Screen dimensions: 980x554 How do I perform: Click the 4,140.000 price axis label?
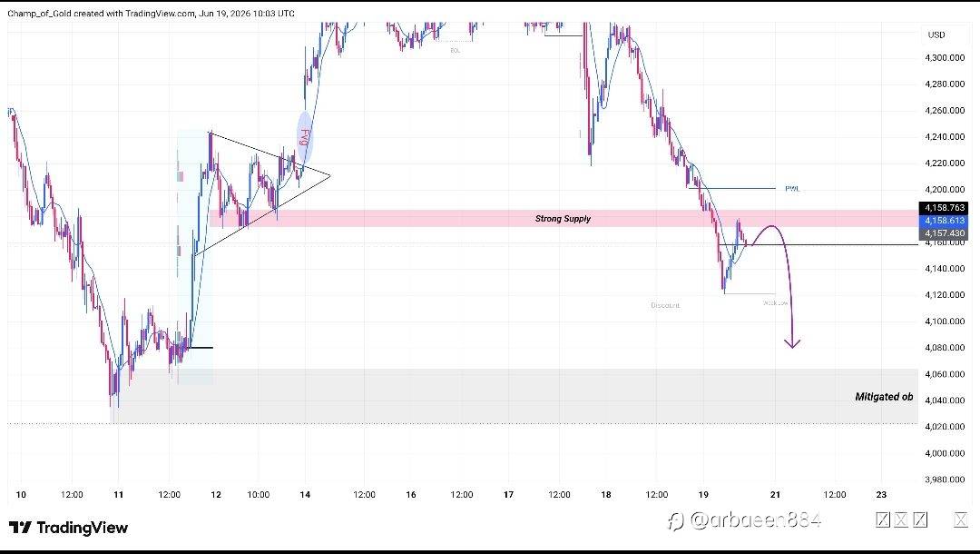coord(945,269)
